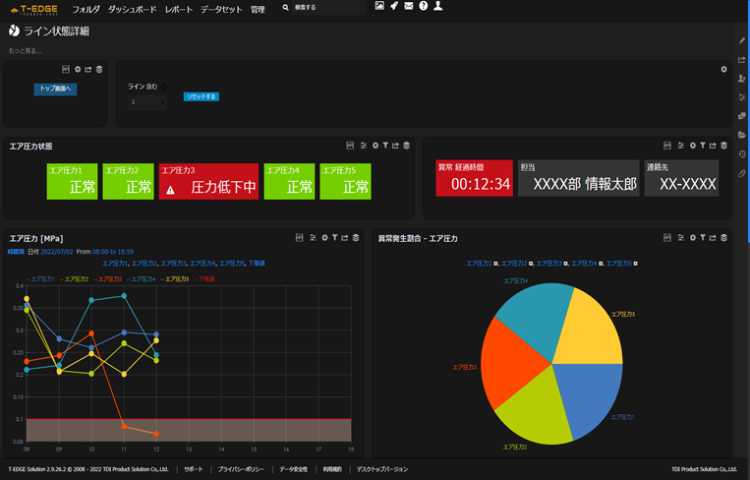The image size is (750, 480).
Task: Click the small box beside エア圧力5 above pie chart
Action: (635, 263)
